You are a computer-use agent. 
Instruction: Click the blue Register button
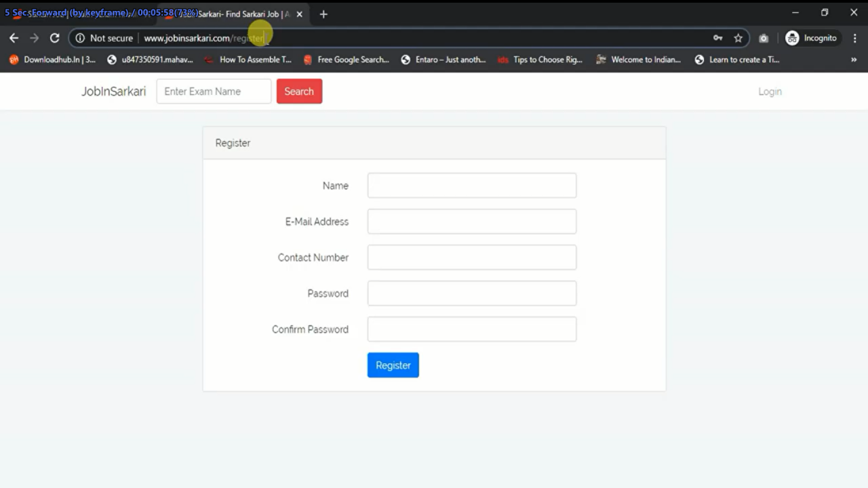pos(393,365)
